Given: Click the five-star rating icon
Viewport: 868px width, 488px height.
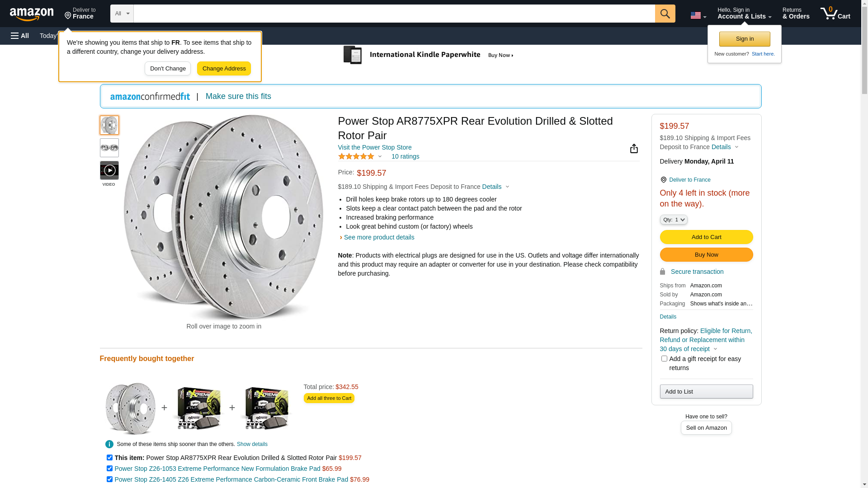Looking at the screenshot, I should (x=356, y=156).
